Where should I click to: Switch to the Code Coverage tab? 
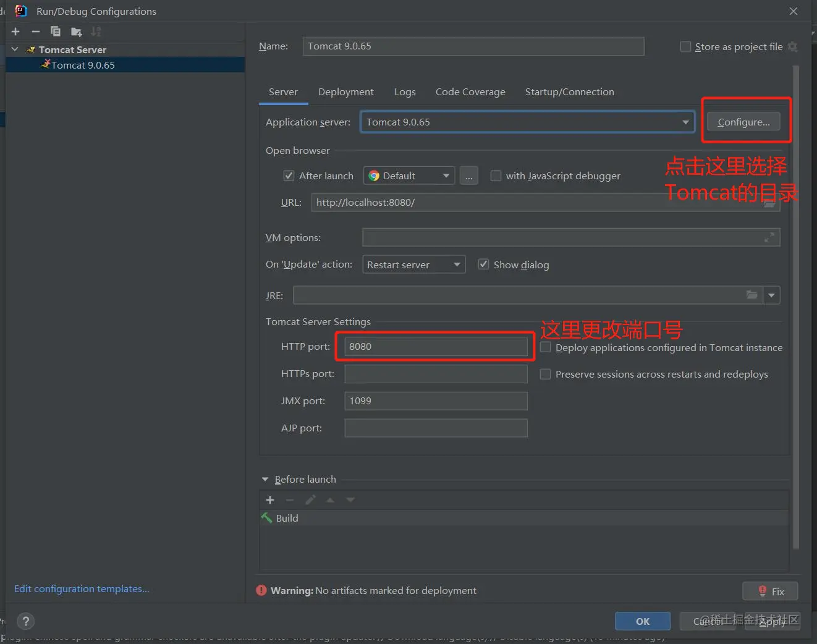pyautogui.click(x=470, y=92)
